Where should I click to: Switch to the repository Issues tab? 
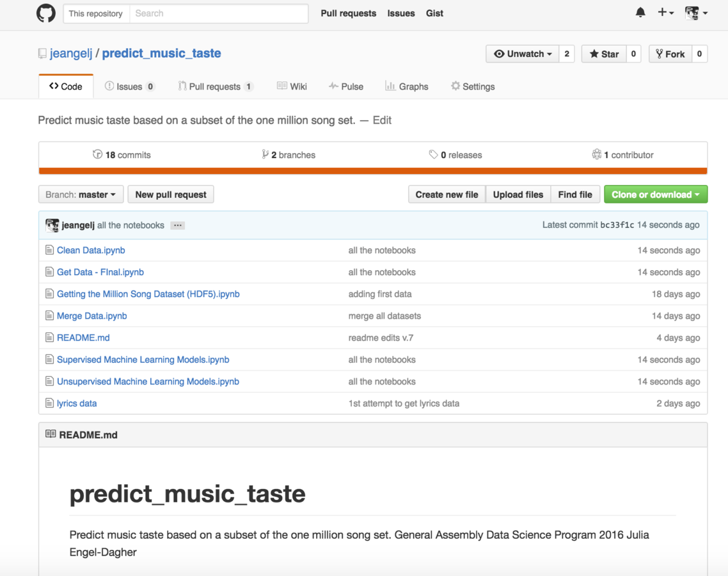pyautogui.click(x=129, y=86)
